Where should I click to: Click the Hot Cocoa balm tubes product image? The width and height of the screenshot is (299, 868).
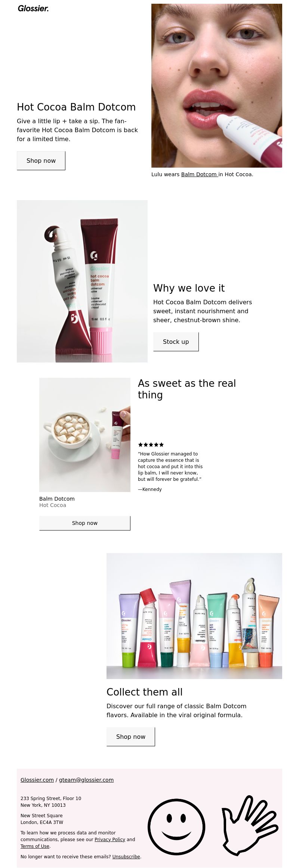click(82, 281)
